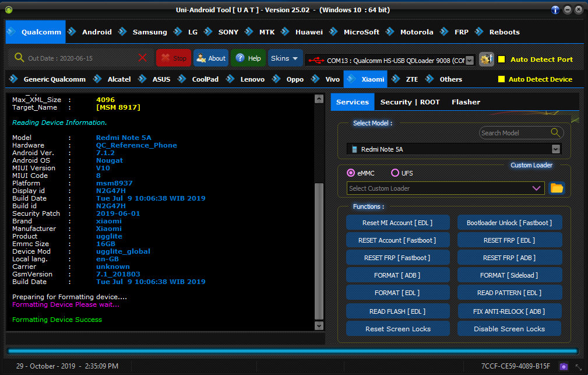Click FORMAT [ Sideload ] button

pos(509,275)
